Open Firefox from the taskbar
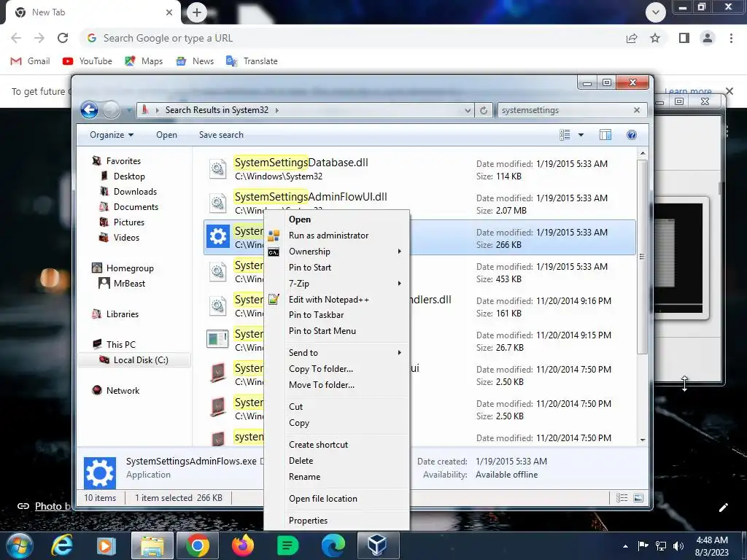The width and height of the screenshot is (747, 560). pos(242,545)
